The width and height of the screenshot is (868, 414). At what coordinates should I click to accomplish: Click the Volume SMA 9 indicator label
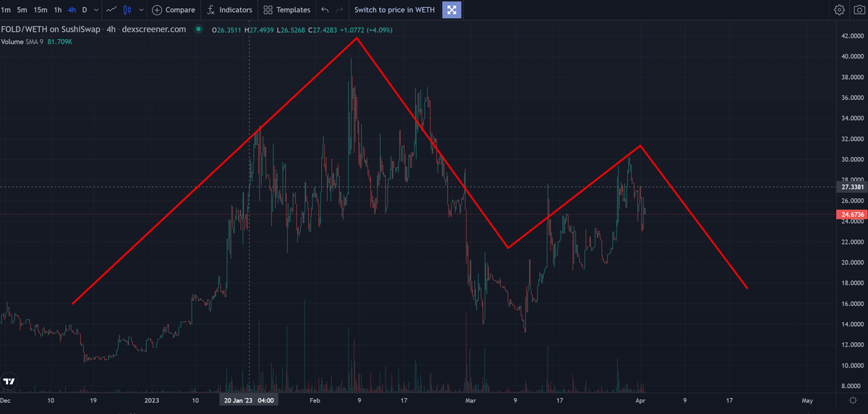22,42
